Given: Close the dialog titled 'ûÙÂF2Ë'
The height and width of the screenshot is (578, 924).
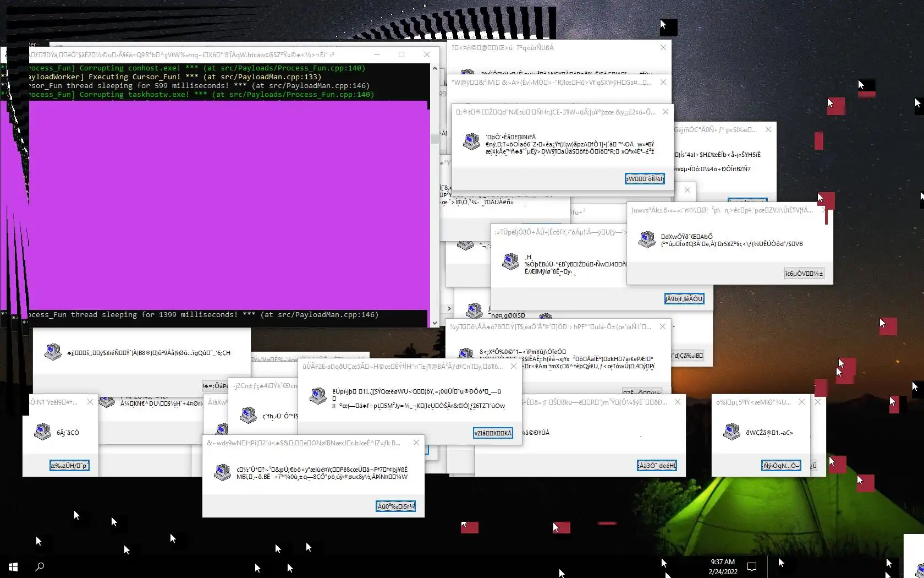Looking at the screenshot, I should pyautogui.click(x=514, y=366).
